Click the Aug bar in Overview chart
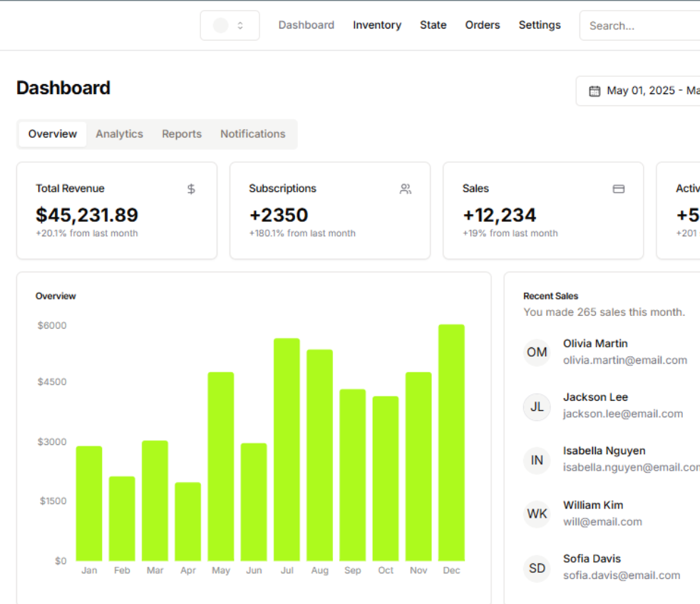This screenshot has width=700, height=604. point(319,455)
